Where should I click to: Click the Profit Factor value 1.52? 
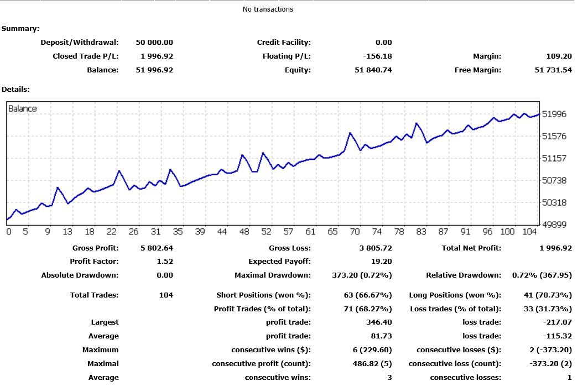tap(165, 262)
